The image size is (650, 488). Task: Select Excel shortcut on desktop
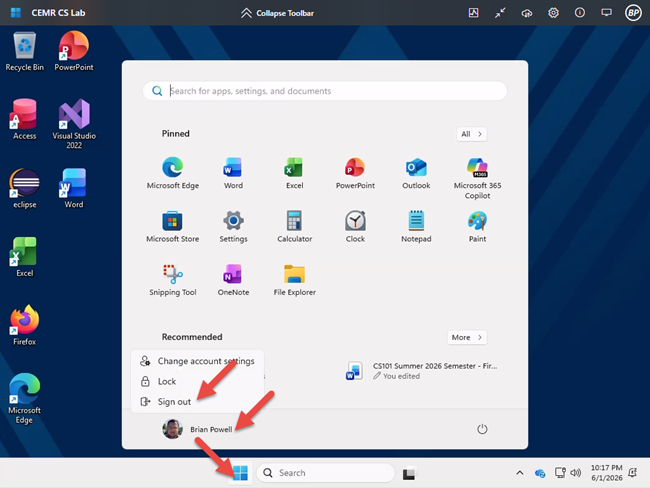click(x=24, y=257)
